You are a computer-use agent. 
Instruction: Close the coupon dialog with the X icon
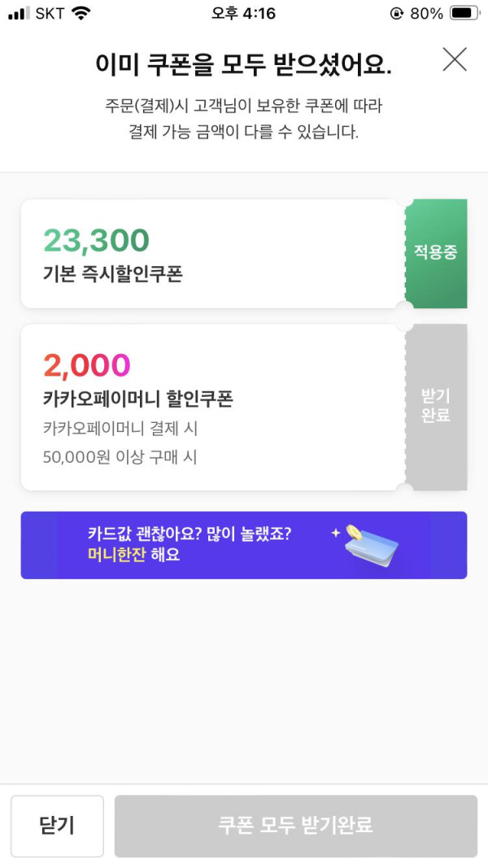[x=455, y=59]
